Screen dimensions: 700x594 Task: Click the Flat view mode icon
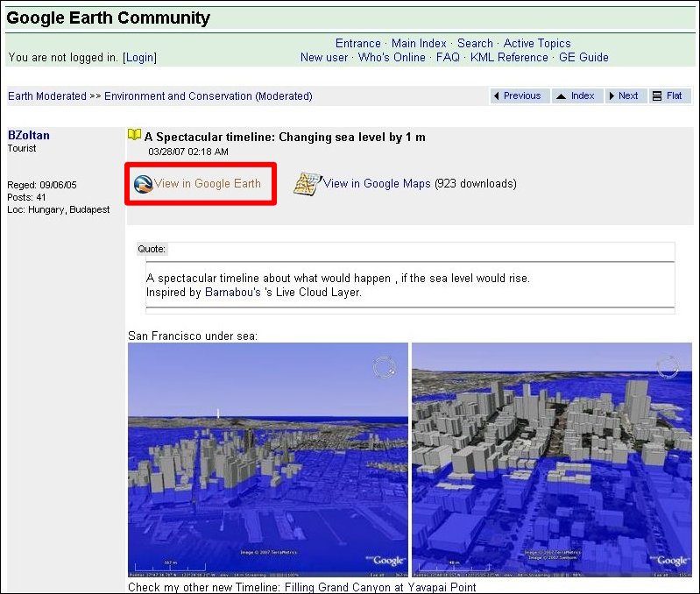point(657,96)
